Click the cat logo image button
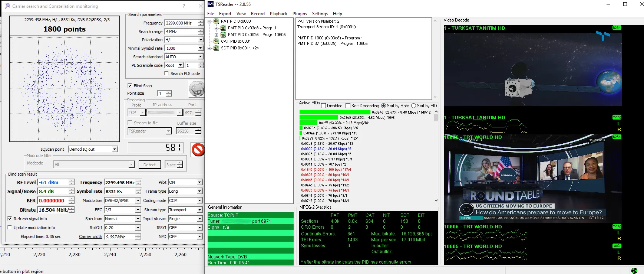This screenshot has width=644, height=274. [x=196, y=89]
